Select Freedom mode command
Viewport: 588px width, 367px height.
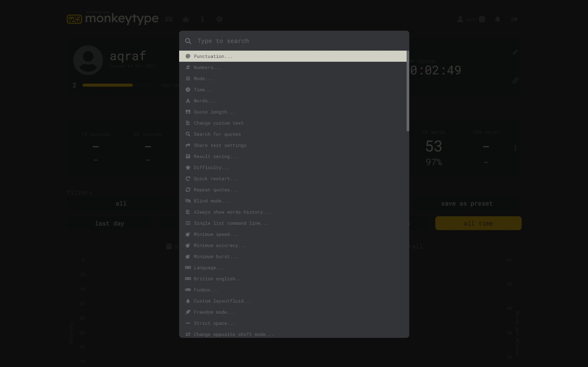(214, 312)
